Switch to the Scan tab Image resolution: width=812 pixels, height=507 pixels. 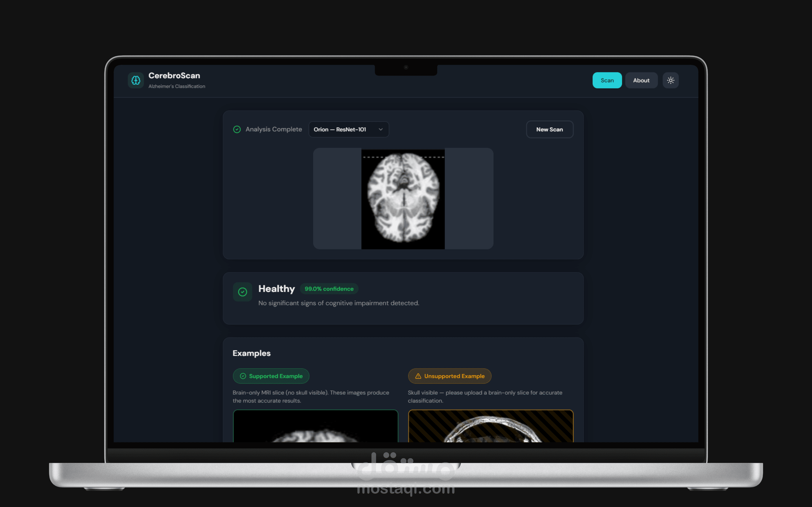coord(607,81)
